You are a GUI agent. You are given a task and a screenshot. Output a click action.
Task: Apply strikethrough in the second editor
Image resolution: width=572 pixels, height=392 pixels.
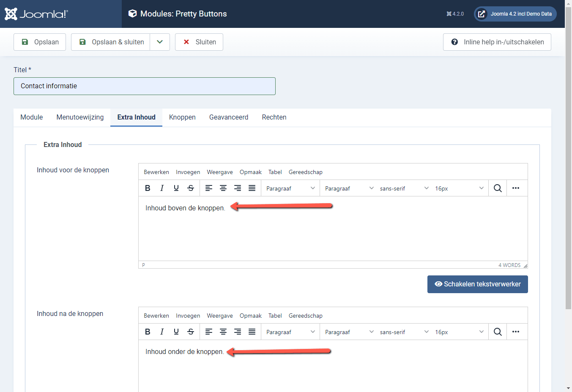pyautogui.click(x=191, y=331)
